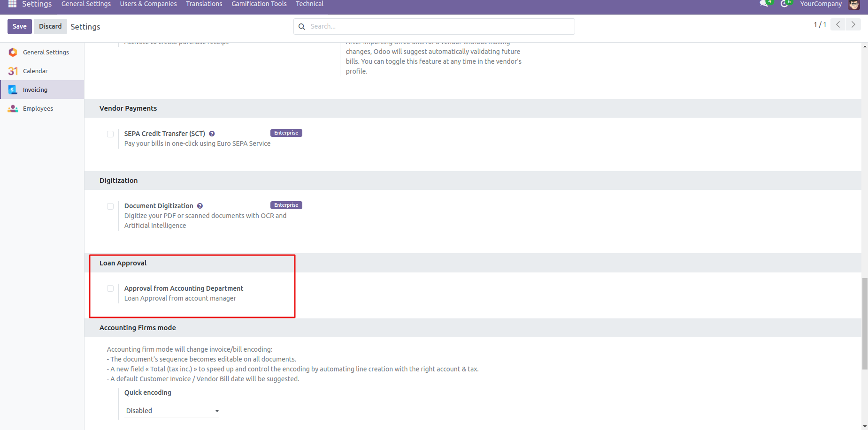
Task: Click the vertical scrollbar thumb
Action: [865, 324]
